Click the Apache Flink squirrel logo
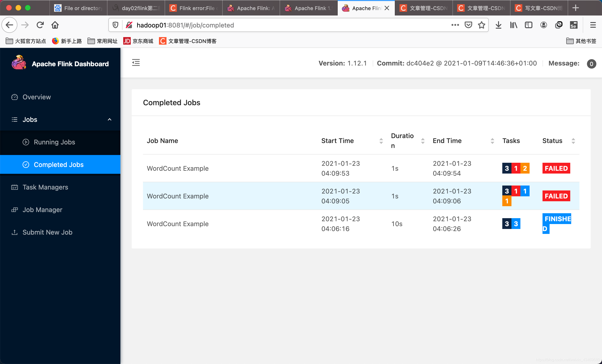 coord(19,63)
